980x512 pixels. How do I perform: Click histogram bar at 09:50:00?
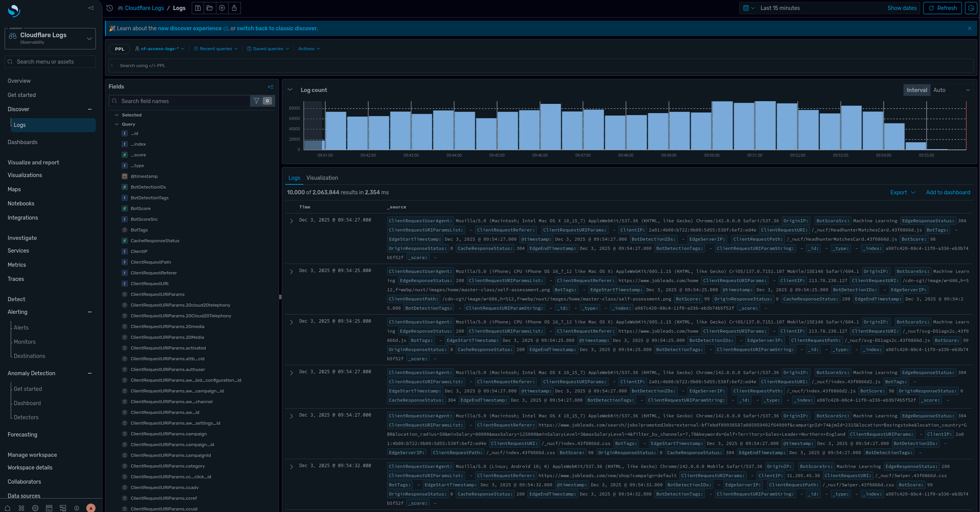722,125
